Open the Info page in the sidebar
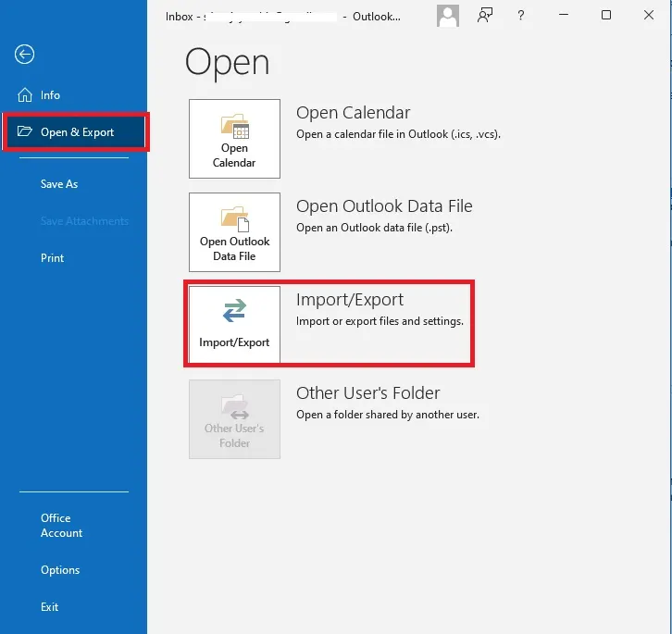The width and height of the screenshot is (672, 634). coord(50,95)
